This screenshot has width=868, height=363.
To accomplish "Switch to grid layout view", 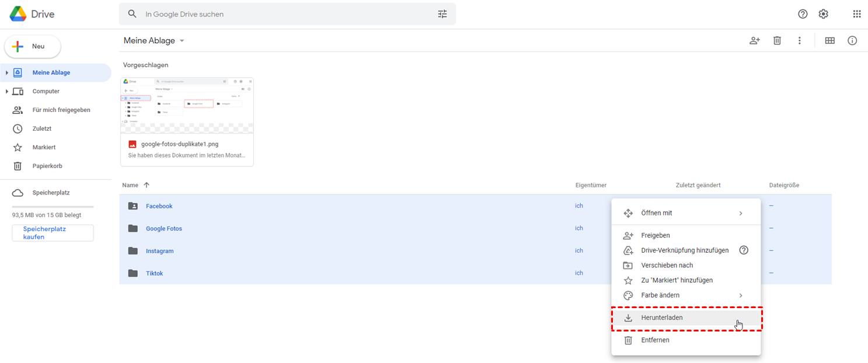I will (829, 41).
